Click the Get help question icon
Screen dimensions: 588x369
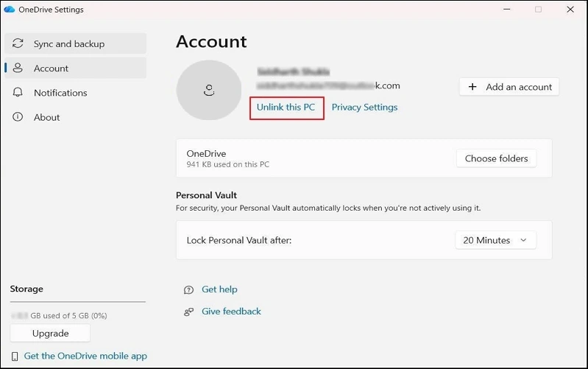tap(188, 289)
